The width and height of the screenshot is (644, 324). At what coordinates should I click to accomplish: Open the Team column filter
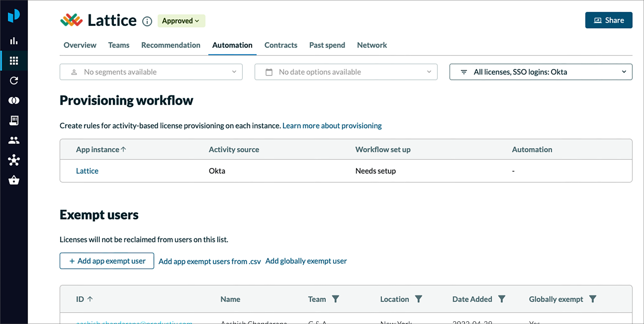[x=336, y=299]
